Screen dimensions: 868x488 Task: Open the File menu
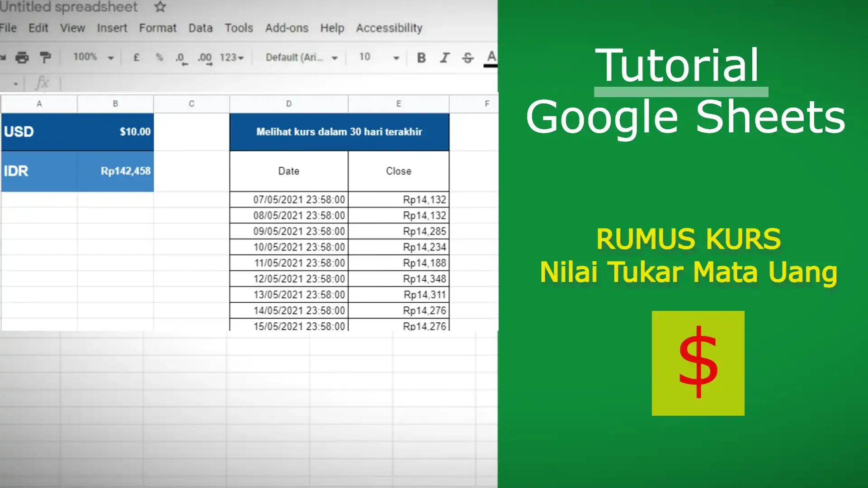tap(8, 28)
